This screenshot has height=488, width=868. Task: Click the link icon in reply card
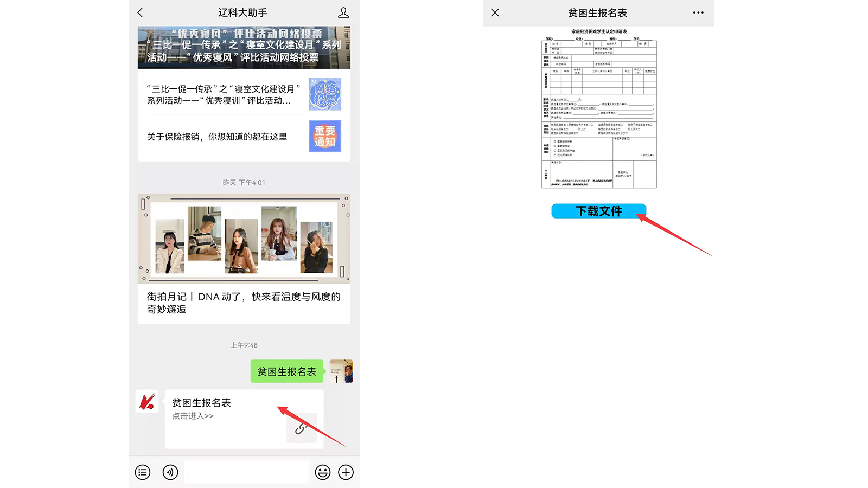301,428
